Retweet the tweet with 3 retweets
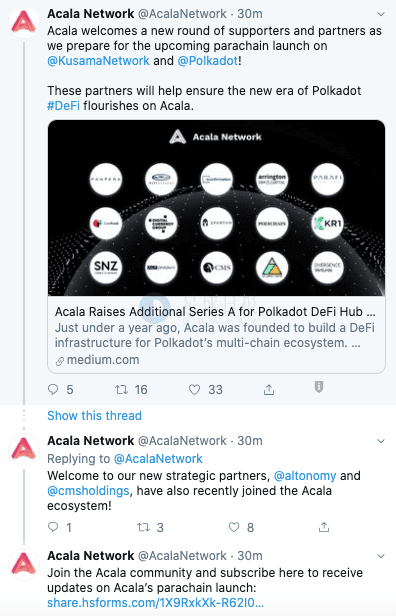396x616 pixels. [143, 527]
